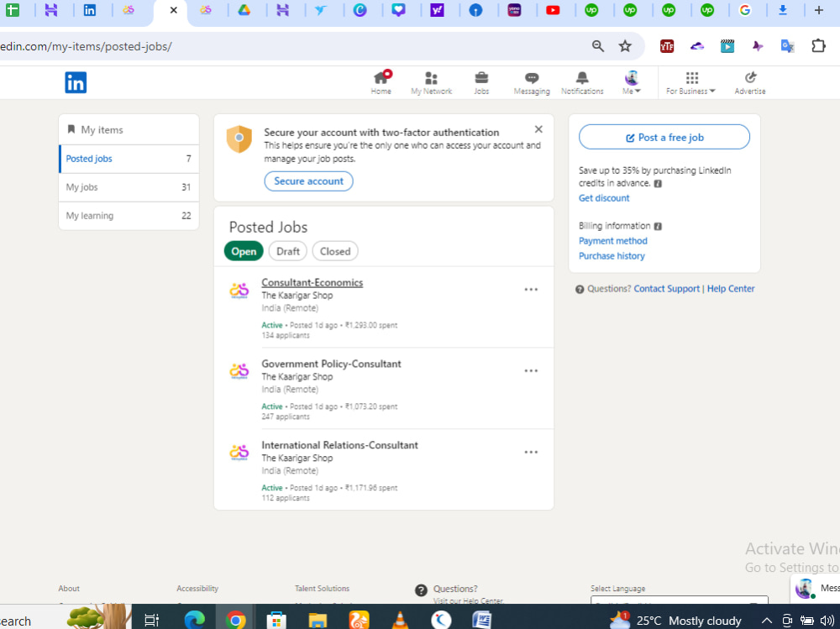Click the Chrome zoom magnifier icon

coord(598,46)
